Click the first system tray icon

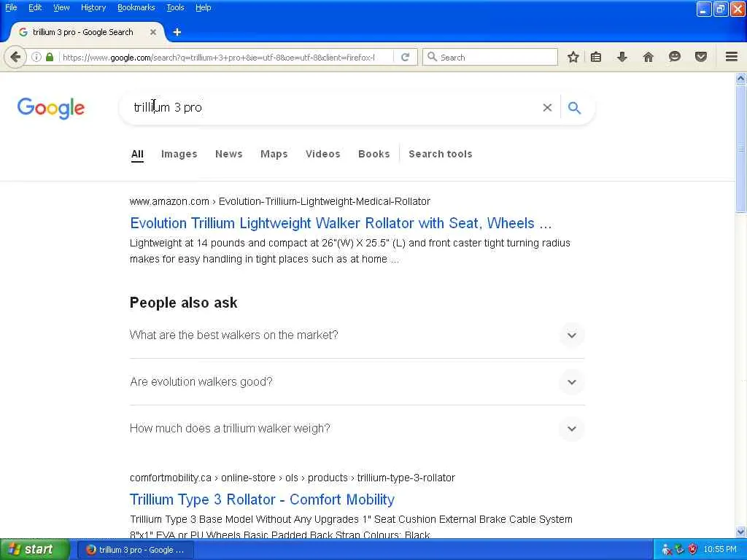coord(667,550)
